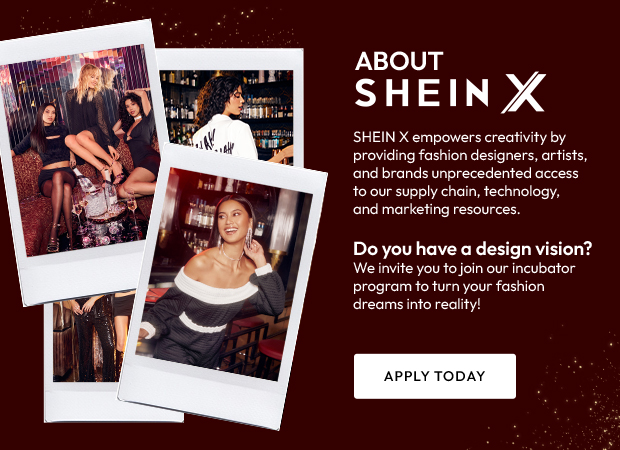
Task: Click the ABOUT heading text
Action: pos(399,61)
